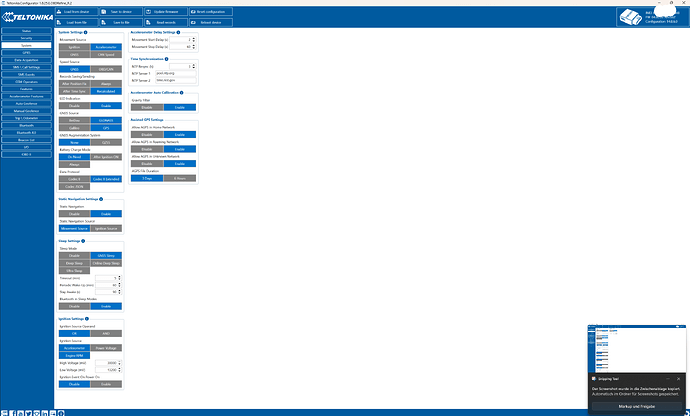This screenshot has width=690, height=416.
Task: Open the Twitter icon in bottom bar
Action: point(29,413)
